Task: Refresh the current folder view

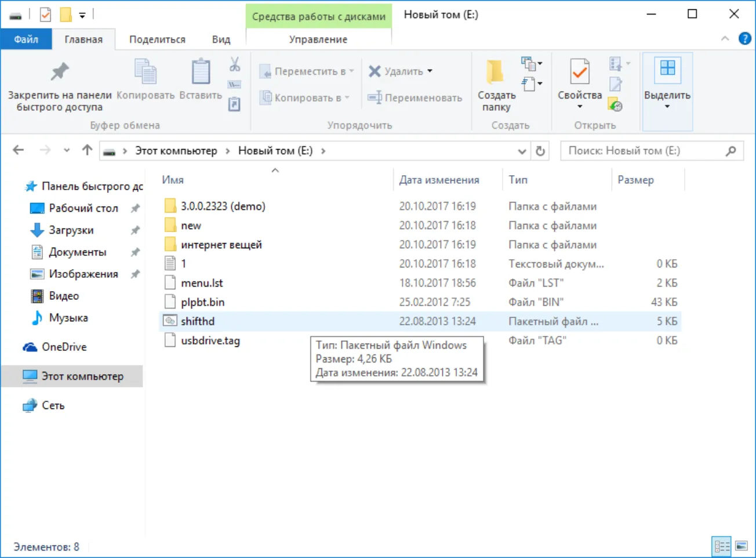Action: point(540,151)
